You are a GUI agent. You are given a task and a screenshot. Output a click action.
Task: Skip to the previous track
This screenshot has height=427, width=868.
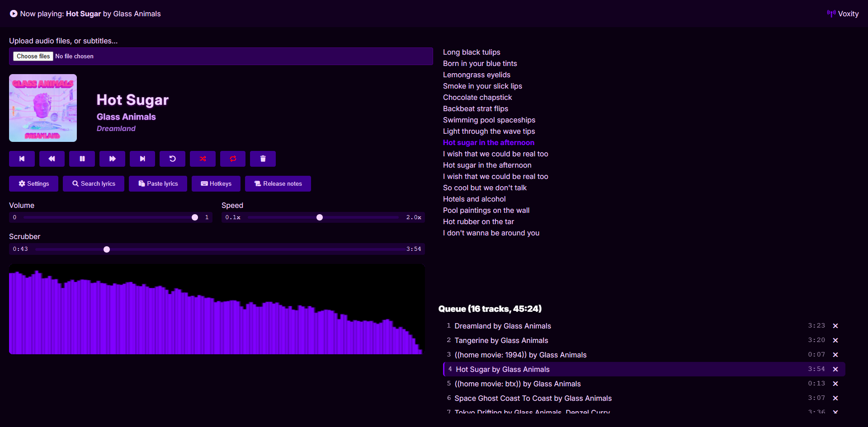pos(22,159)
